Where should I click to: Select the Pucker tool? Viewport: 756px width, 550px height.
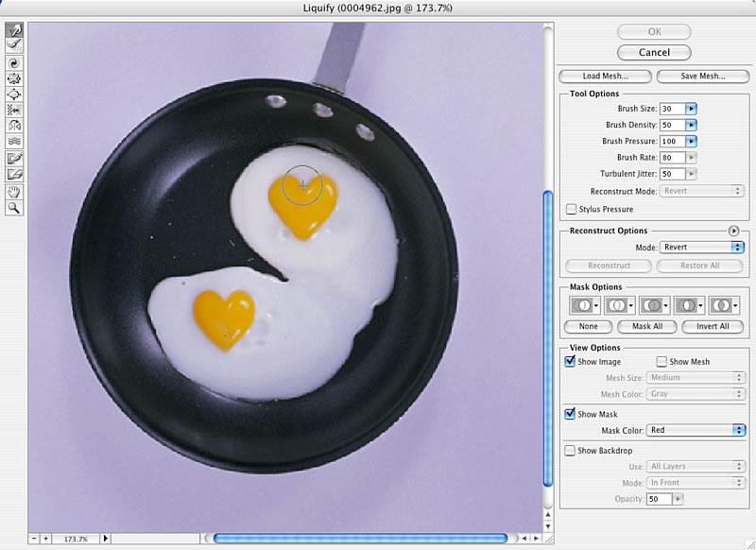click(x=14, y=79)
